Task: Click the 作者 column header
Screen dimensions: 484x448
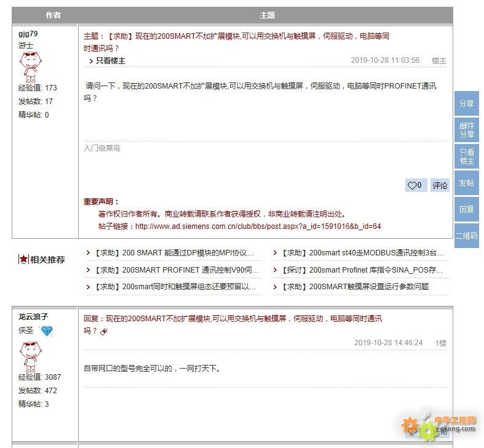Action: pyautogui.click(x=53, y=15)
